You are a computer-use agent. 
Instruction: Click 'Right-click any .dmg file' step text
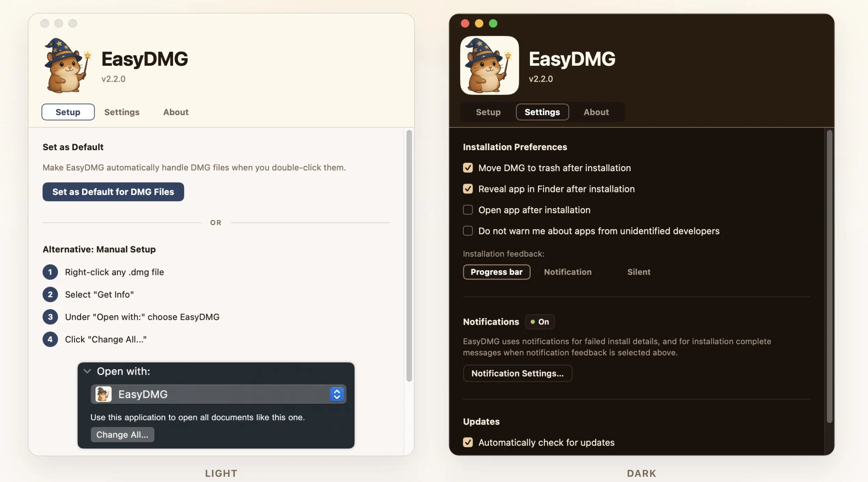pos(114,272)
